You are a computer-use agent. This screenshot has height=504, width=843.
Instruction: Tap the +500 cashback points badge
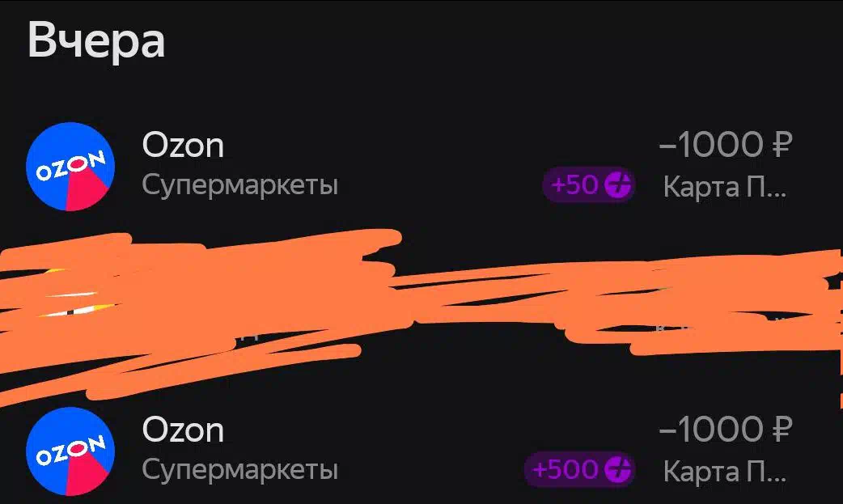click(x=579, y=469)
